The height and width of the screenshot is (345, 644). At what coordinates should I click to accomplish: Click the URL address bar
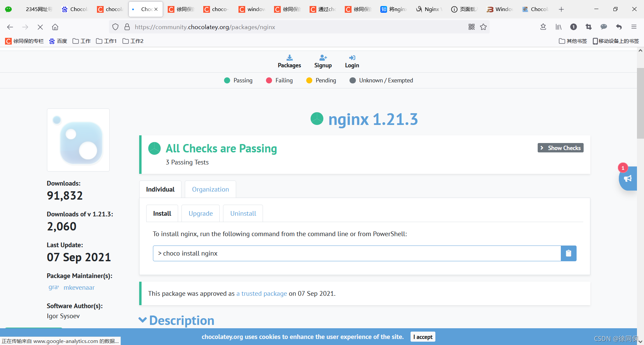click(299, 27)
